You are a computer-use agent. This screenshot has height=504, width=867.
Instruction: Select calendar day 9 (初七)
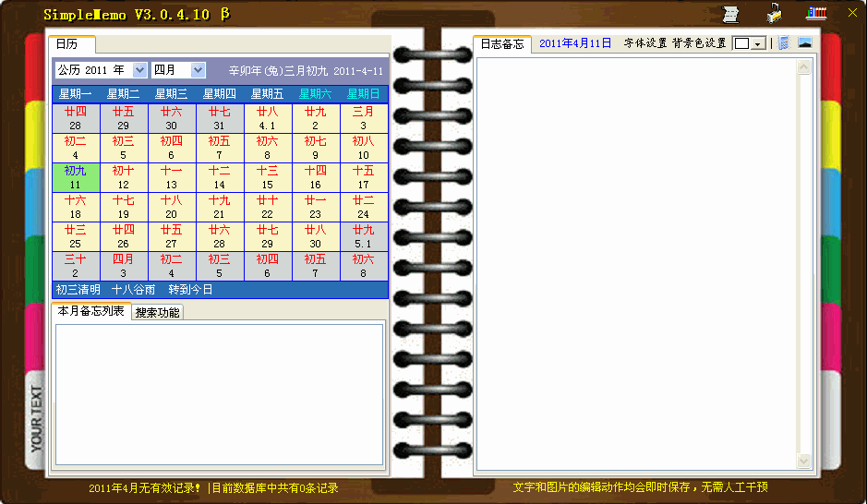point(315,148)
